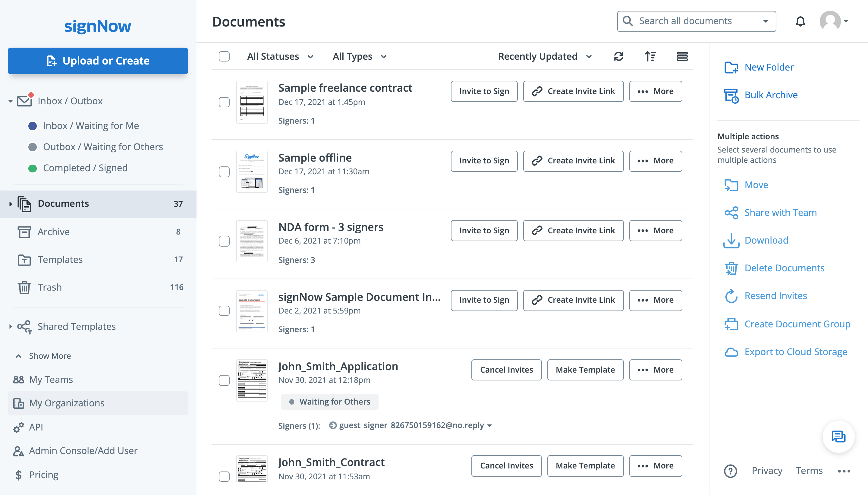Open the Templates section in sidebar
This screenshot has width=868, height=495.
pos(60,260)
